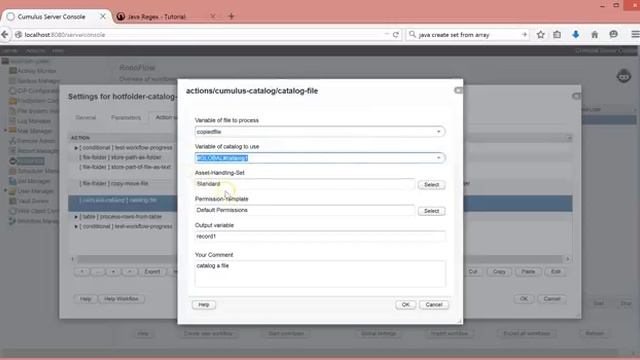The width and height of the screenshot is (640, 360).
Task: Close the catalog-file dialog with its corner icon
Action: [458, 90]
